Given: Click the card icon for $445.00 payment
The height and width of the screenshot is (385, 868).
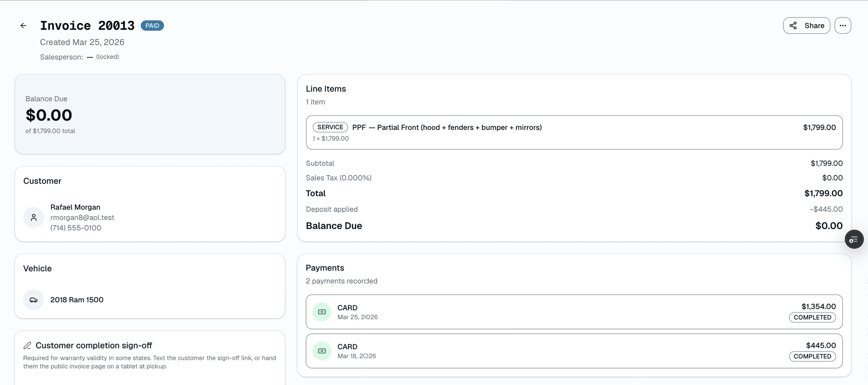Looking at the screenshot, I should coord(322,351).
